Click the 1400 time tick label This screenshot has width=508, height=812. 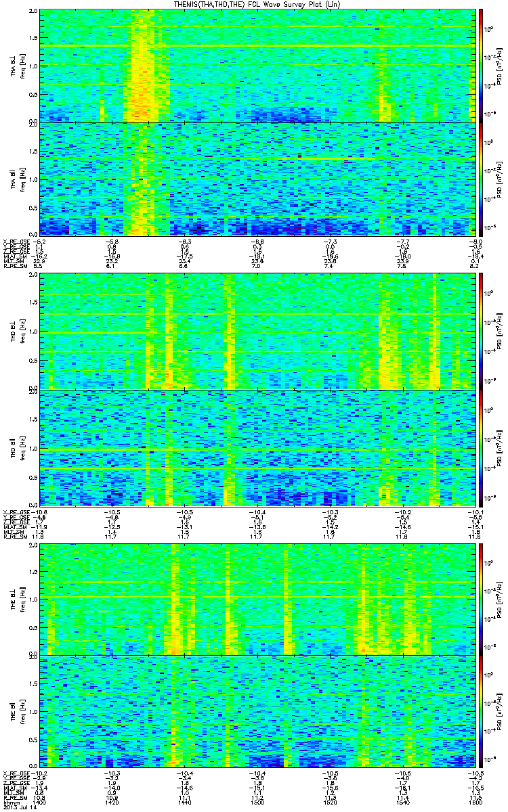40,803
